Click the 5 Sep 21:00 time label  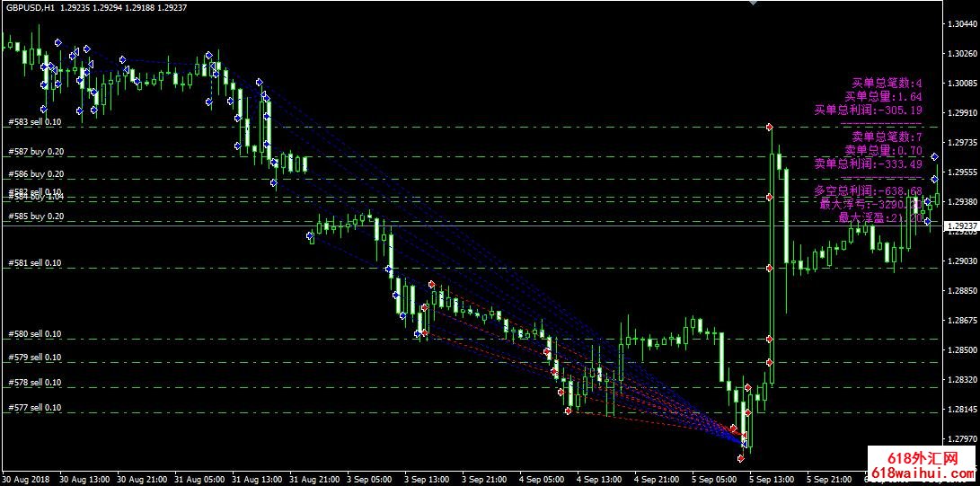831,479
